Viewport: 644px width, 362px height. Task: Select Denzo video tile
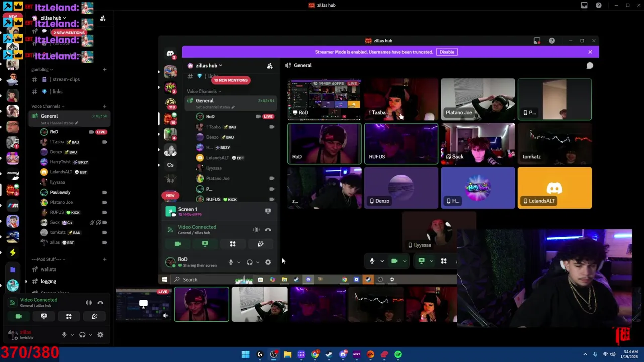[401, 188]
